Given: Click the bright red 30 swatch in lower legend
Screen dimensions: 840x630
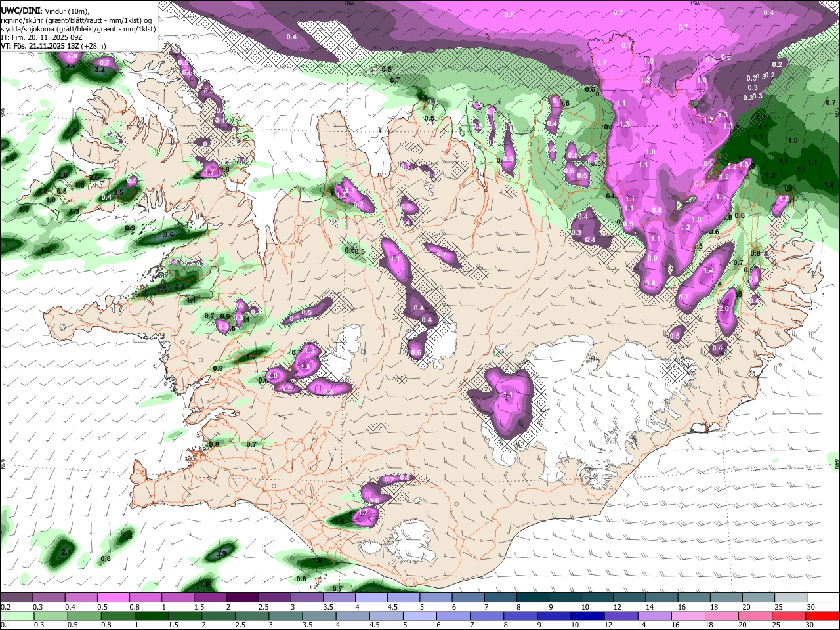Looking at the screenshot, I should [823, 616].
